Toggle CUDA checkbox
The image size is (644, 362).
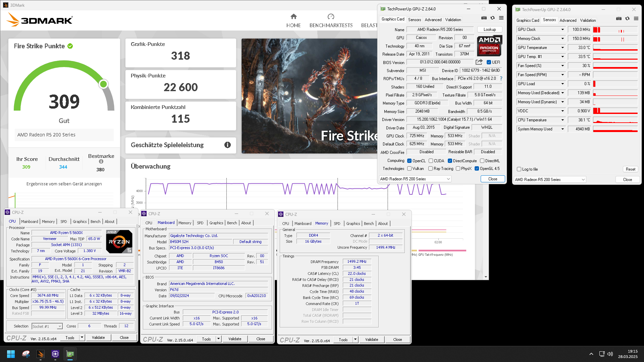click(431, 161)
